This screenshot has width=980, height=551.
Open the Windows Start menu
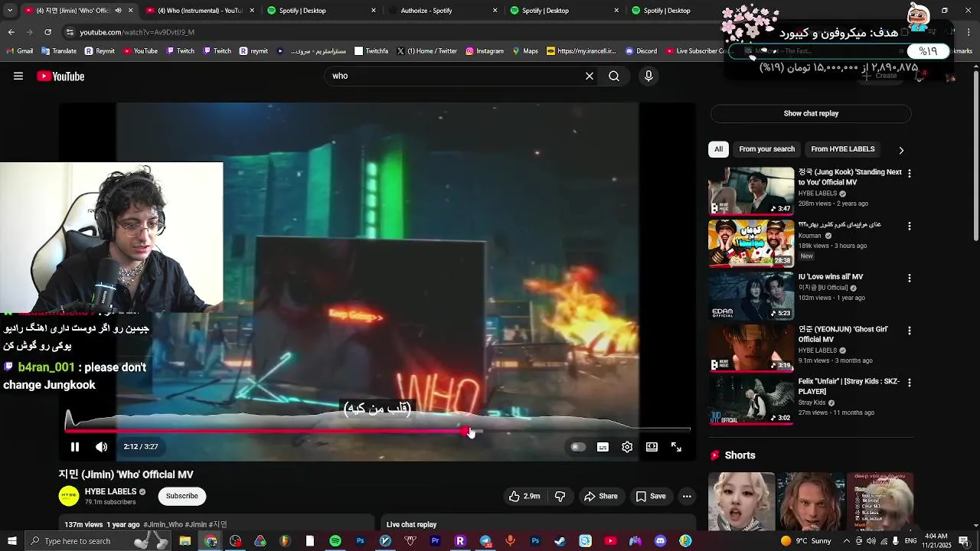click(11, 541)
